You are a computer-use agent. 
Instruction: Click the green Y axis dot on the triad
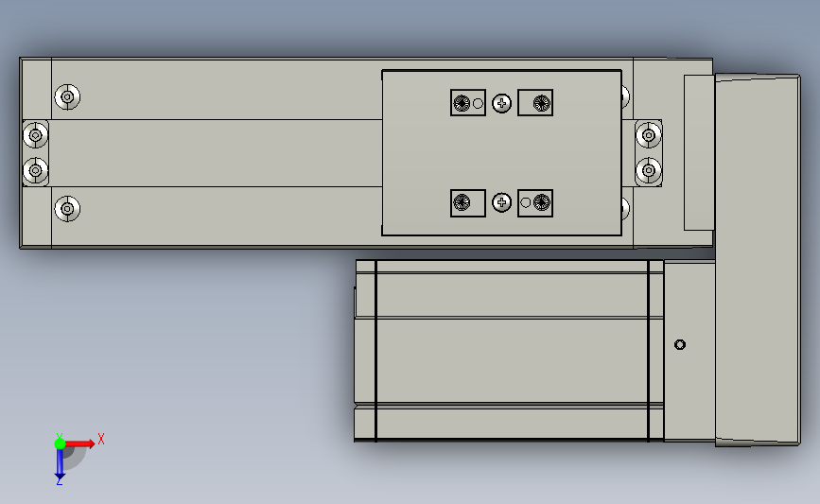[x=60, y=443]
